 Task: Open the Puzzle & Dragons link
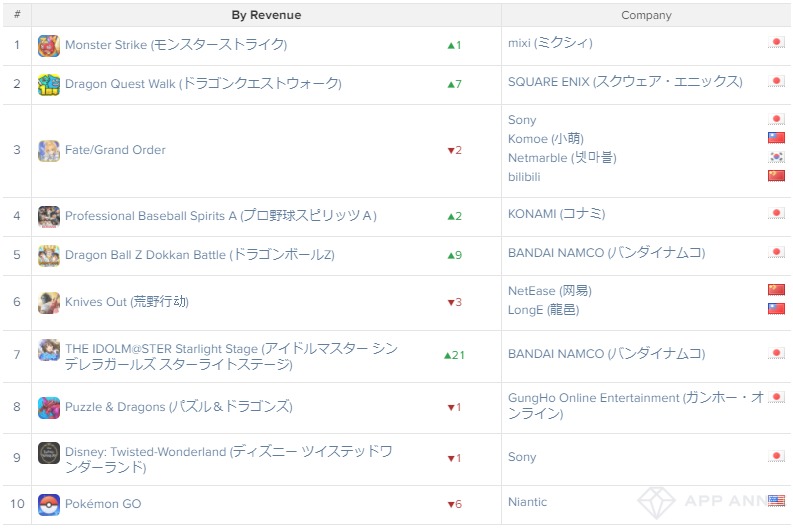[x=179, y=407]
